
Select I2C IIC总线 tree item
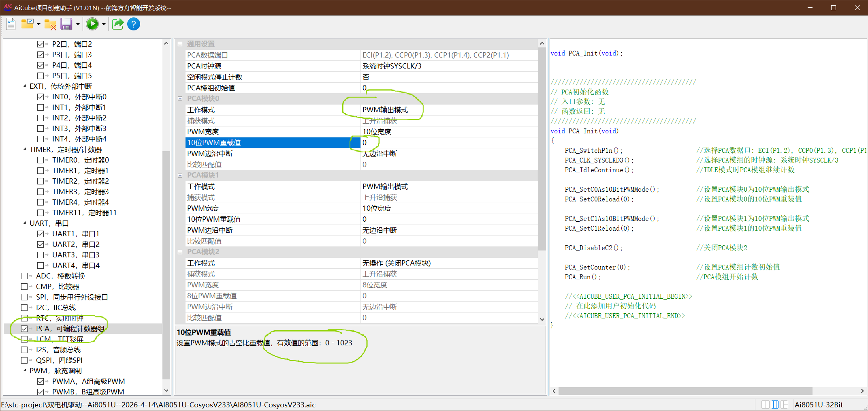(56, 308)
